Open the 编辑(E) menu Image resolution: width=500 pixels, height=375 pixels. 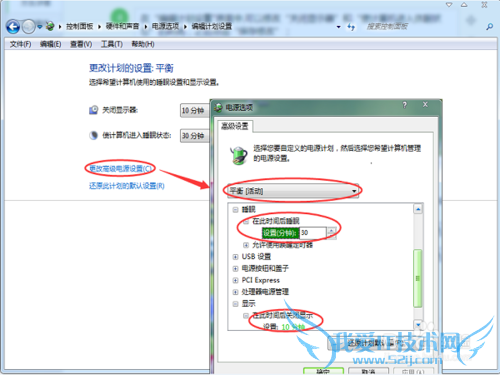click(x=50, y=44)
